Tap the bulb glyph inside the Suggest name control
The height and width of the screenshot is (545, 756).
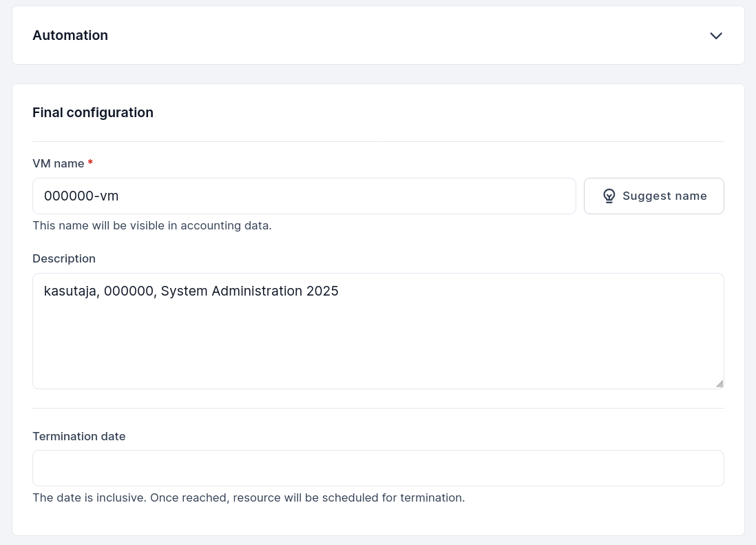pos(609,196)
